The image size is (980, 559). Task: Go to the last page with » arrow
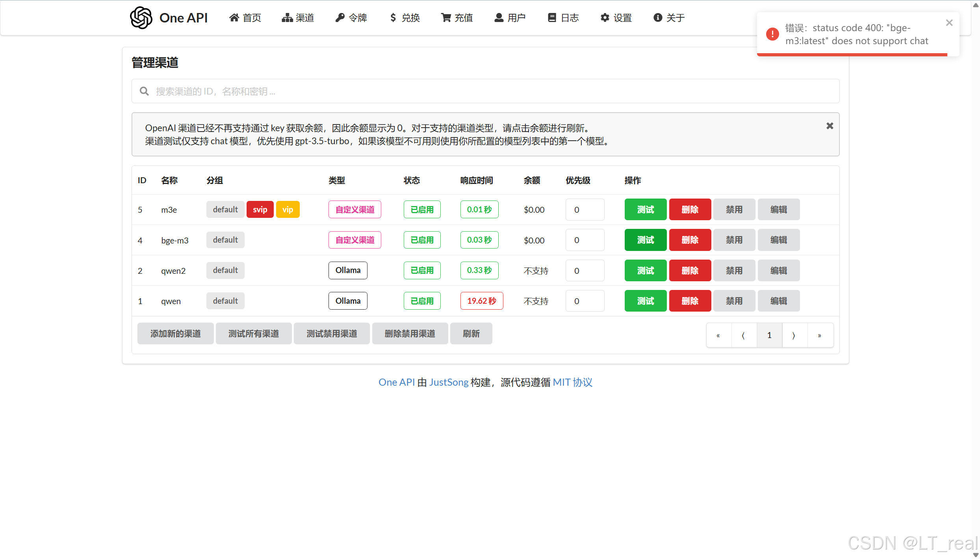[820, 335]
